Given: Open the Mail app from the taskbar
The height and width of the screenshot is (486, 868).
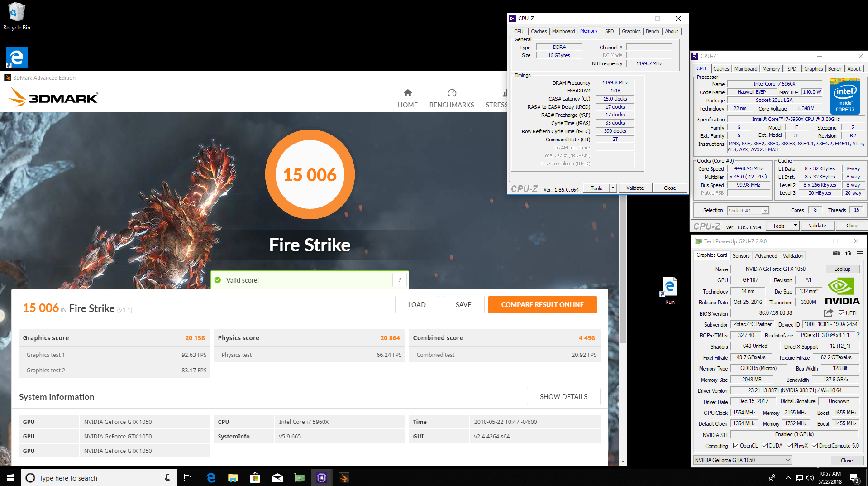Looking at the screenshot, I should coord(277,477).
